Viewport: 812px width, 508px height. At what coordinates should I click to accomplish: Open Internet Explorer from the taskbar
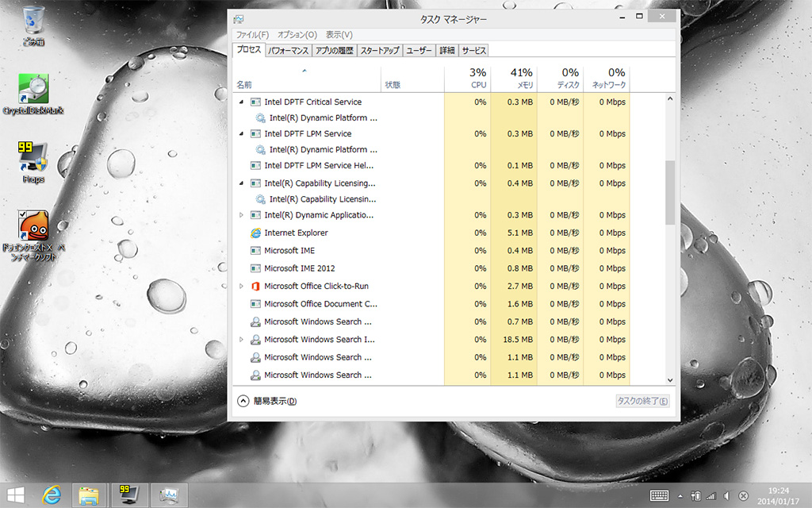click(52, 495)
